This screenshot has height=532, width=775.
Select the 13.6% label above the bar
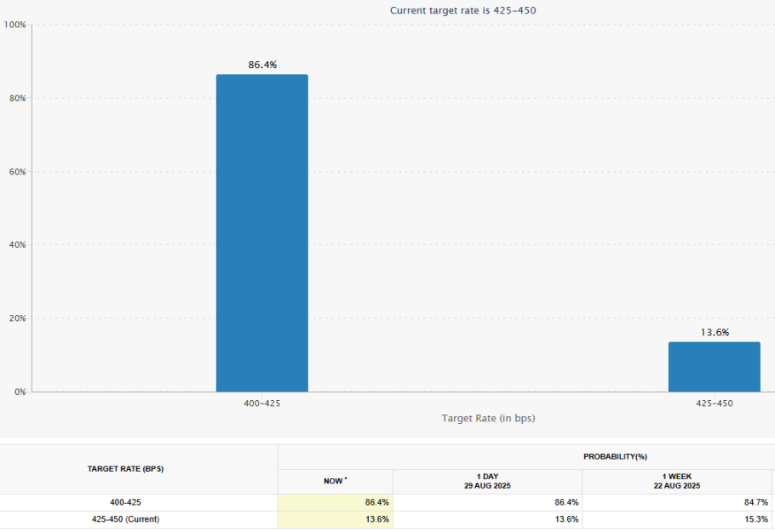click(714, 332)
